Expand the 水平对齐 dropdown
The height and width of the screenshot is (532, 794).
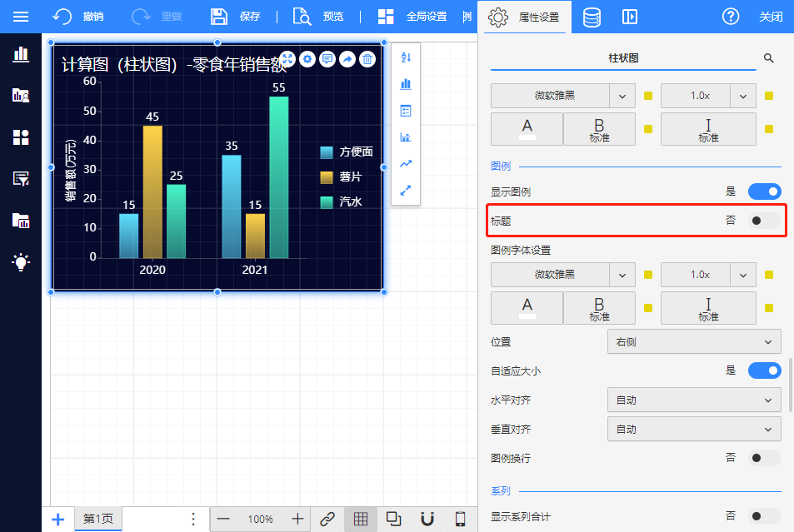pyautogui.click(x=694, y=400)
